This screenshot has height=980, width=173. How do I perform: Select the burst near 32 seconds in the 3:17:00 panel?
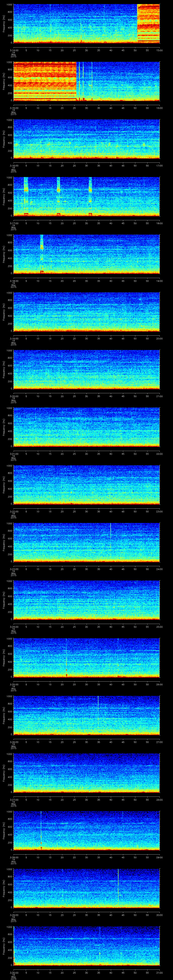pyautogui.click(x=90, y=197)
